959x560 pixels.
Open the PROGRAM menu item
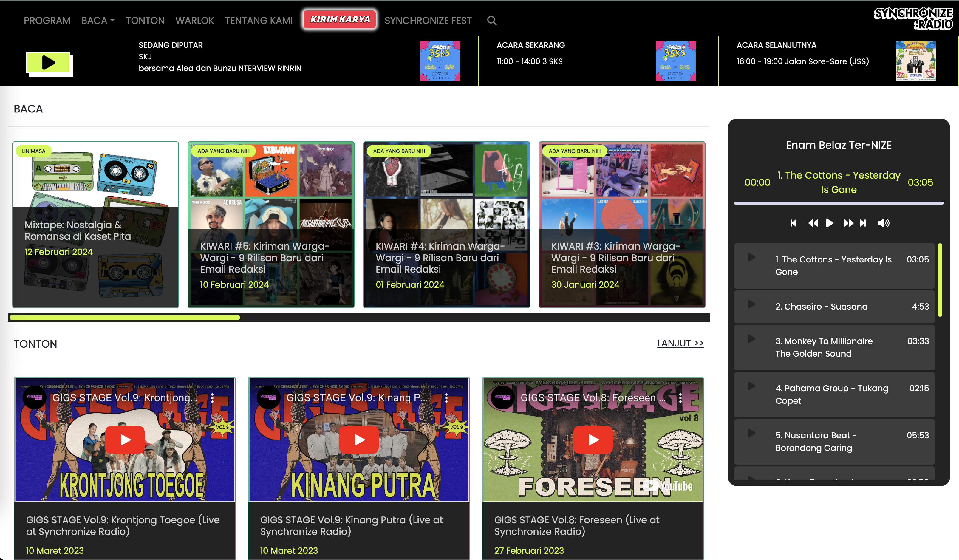pyautogui.click(x=47, y=21)
